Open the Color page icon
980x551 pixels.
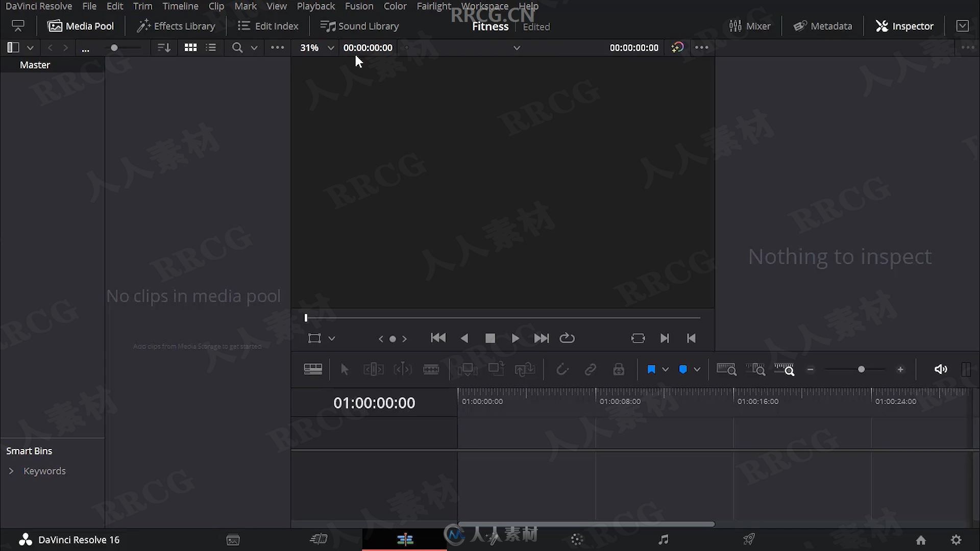(x=577, y=539)
